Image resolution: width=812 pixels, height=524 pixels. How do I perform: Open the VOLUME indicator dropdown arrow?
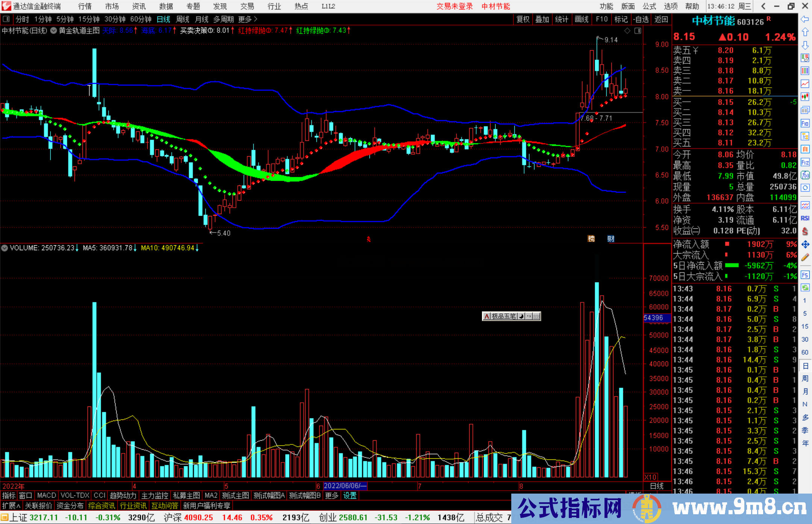pyautogui.click(x=5, y=248)
